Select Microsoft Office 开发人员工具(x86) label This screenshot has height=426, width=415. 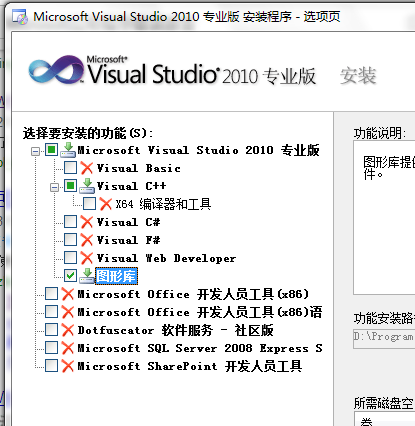point(193,294)
